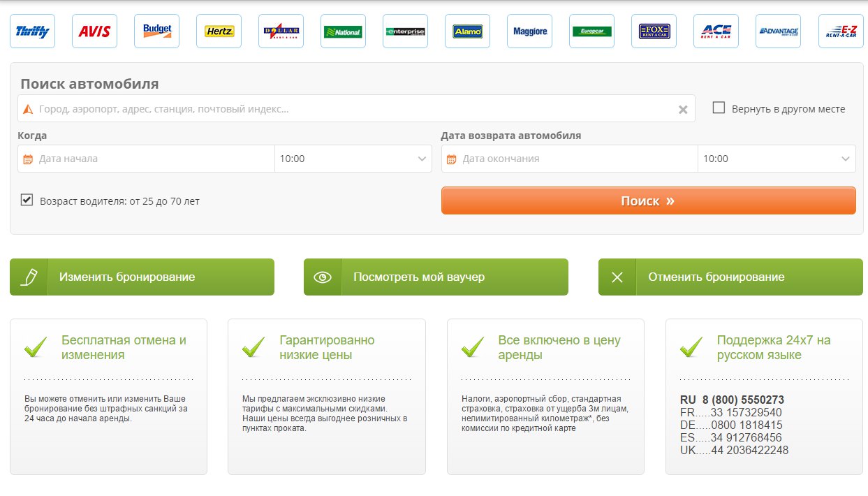Expand the return time 10:00 dropdown
This screenshot has width=868, height=496.
tap(777, 159)
